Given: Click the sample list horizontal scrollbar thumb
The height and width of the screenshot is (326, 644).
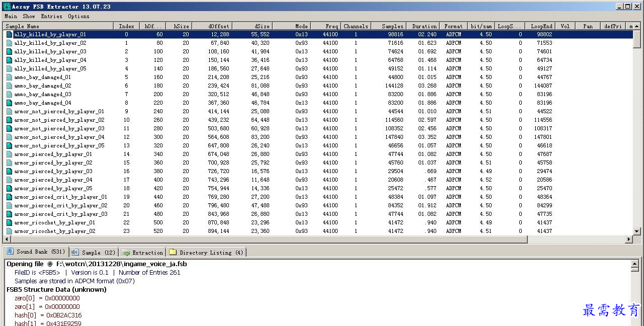Looking at the screenshot, I should [x=269, y=239].
